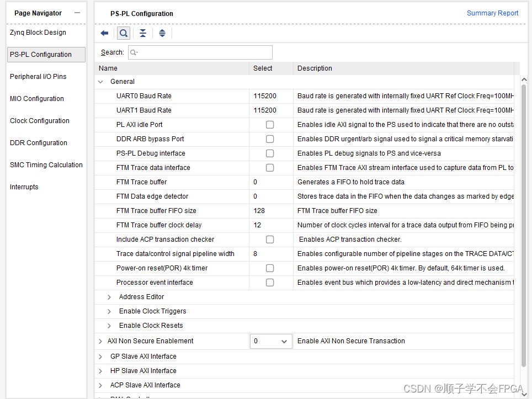Image resolution: width=532 pixels, height=399 pixels.
Task: Select the PS-PL Configuration page
Action: point(46,54)
